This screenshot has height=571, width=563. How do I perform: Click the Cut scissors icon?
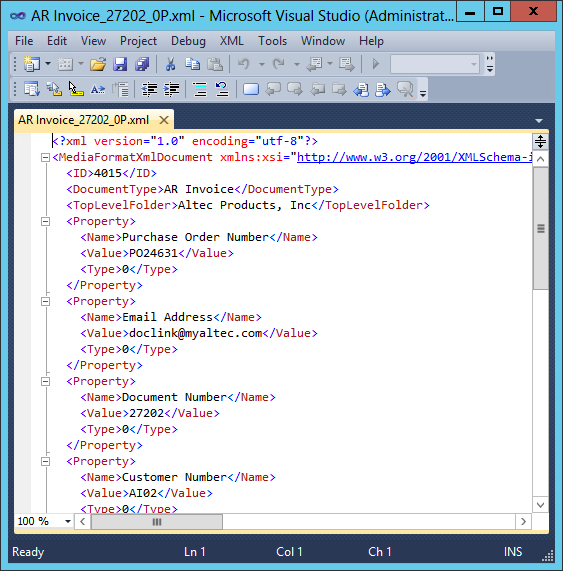click(170, 64)
